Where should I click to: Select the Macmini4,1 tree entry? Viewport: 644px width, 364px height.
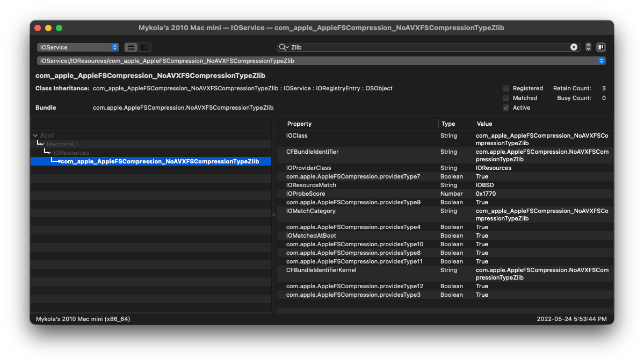click(62, 144)
